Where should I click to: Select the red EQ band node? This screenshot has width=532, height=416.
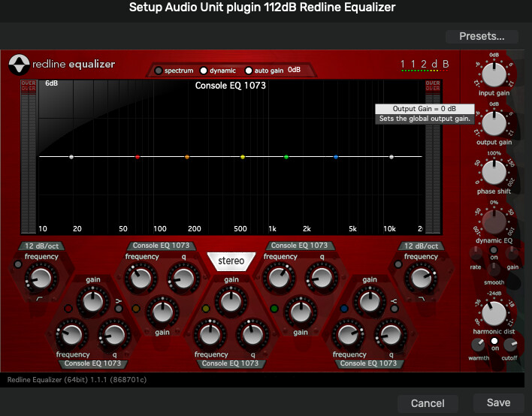138,157
